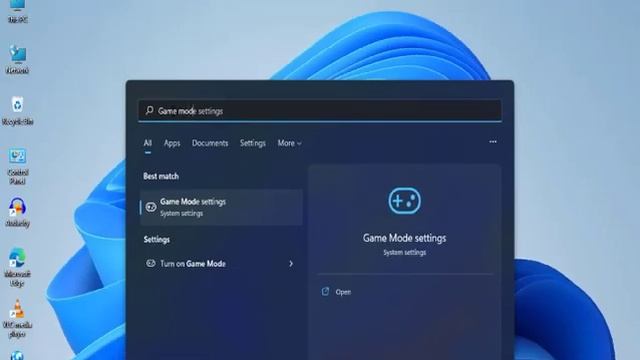Screen dimensions: 640x360
Task: Expand Turn on Game Mode chevron arrow
Action: (291, 264)
